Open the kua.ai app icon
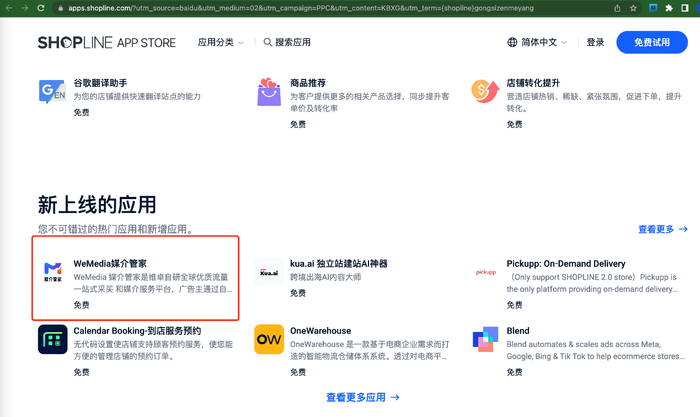 269,272
